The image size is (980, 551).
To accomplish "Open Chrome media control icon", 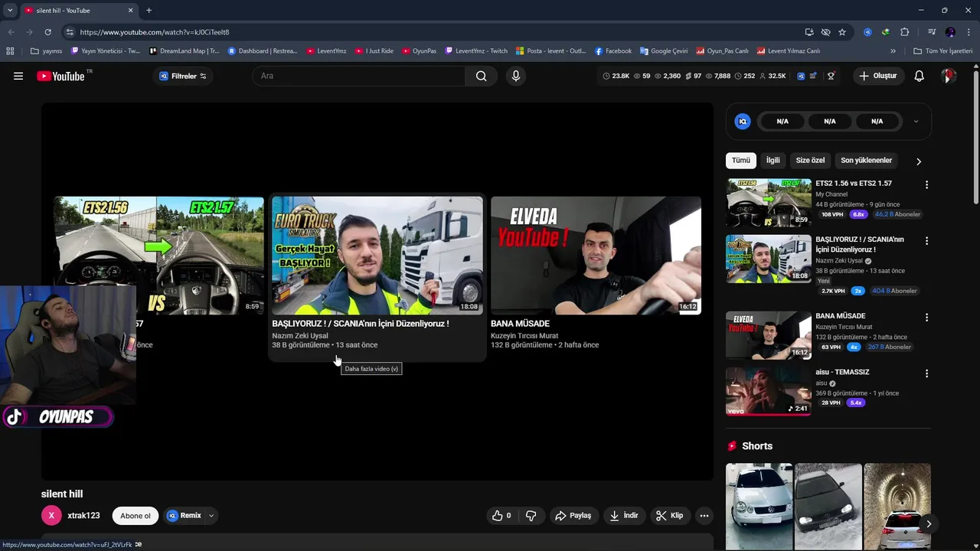I will (932, 32).
